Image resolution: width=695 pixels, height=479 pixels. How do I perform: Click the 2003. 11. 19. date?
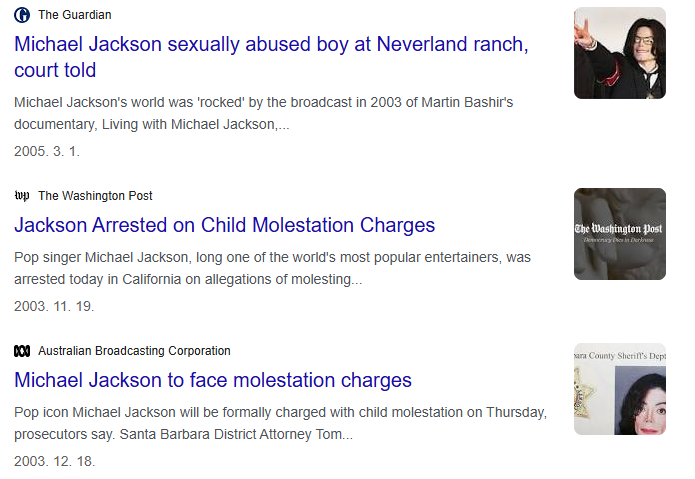pos(54,306)
